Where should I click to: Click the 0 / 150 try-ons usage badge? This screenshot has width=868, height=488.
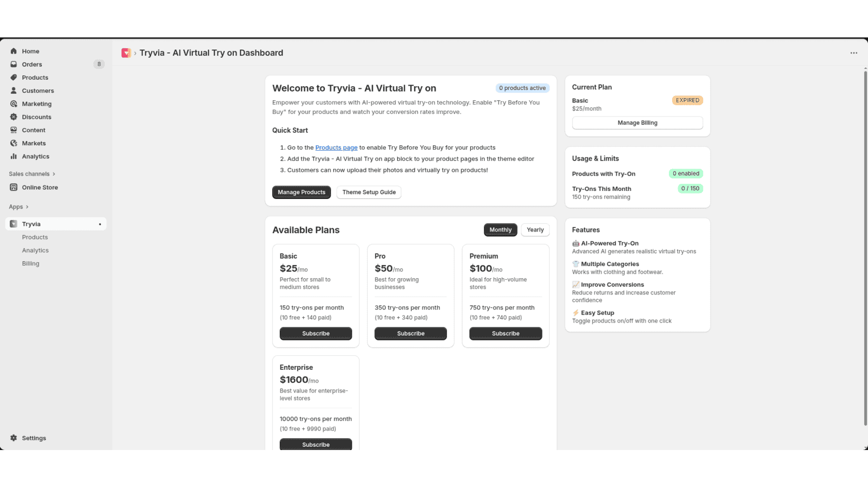(690, 189)
